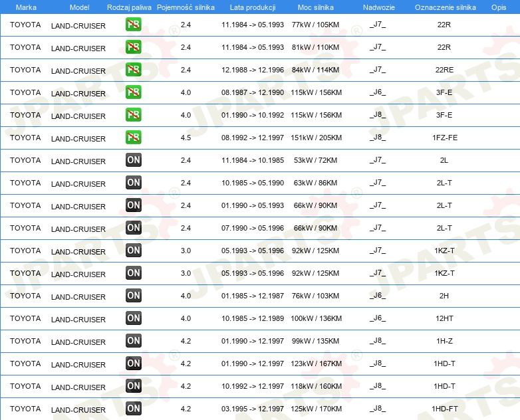Click production dates 10.1985 -> 12.1989
The image size is (520, 420).
[x=253, y=318]
